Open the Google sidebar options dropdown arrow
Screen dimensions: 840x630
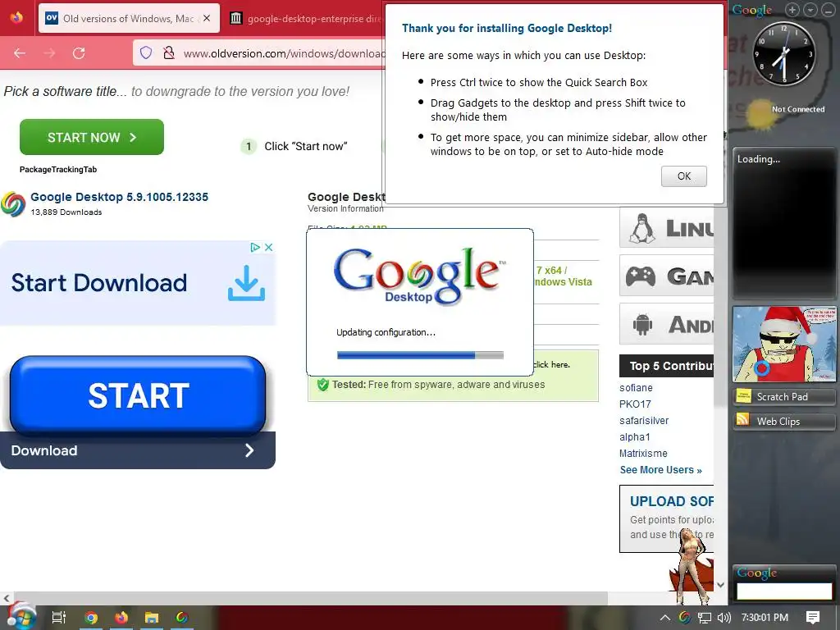click(x=810, y=10)
